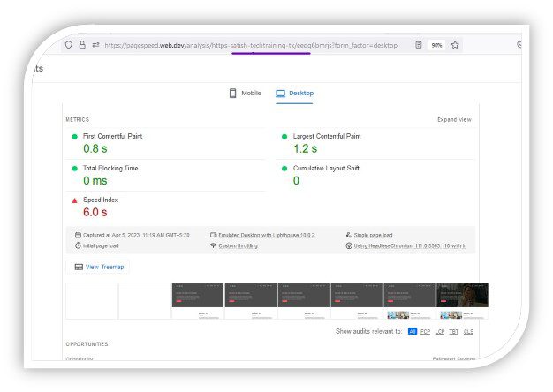This screenshot has height=392, width=553.
Task: Click the PageSpeed URL address field
Action: (x=251, y=45)
